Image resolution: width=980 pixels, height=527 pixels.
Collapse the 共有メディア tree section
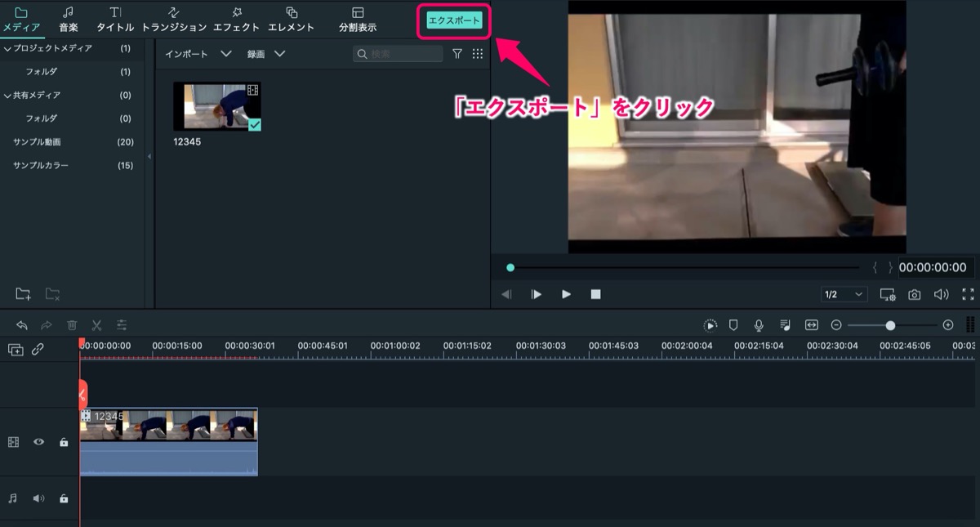[7, 96]
